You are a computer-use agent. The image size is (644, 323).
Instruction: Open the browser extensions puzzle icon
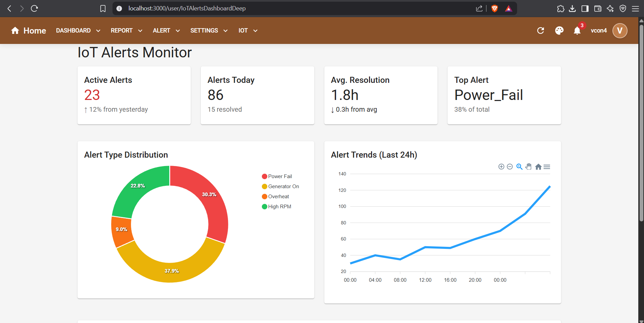point(560,8)
